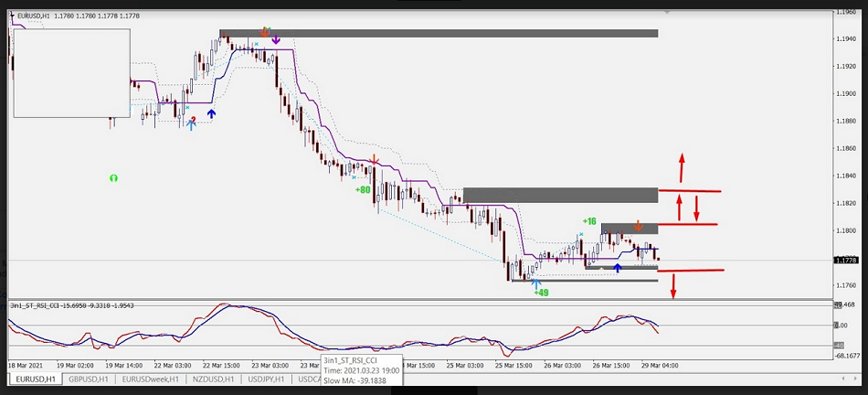Click the empty white box at top left

(x=71, y=73)
